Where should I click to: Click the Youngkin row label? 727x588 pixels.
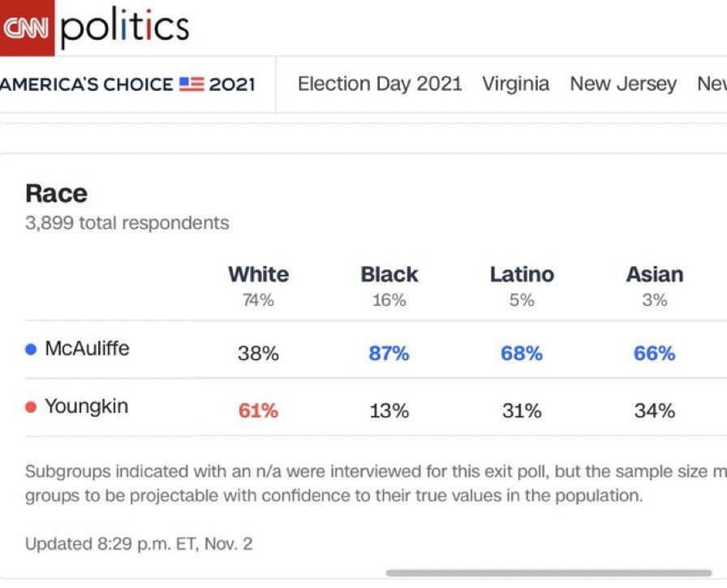(x=86, y=406)
